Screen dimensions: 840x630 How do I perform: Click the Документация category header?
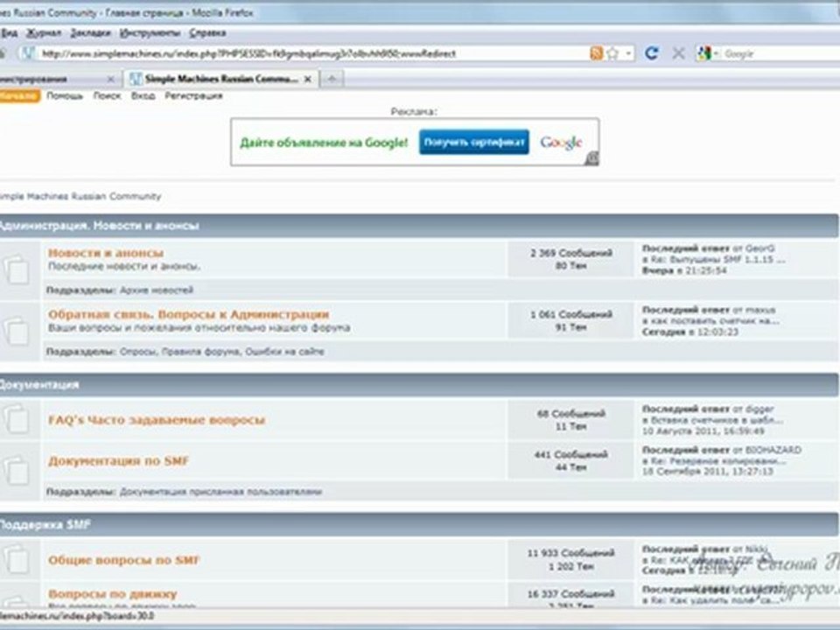tap(39, 385)
